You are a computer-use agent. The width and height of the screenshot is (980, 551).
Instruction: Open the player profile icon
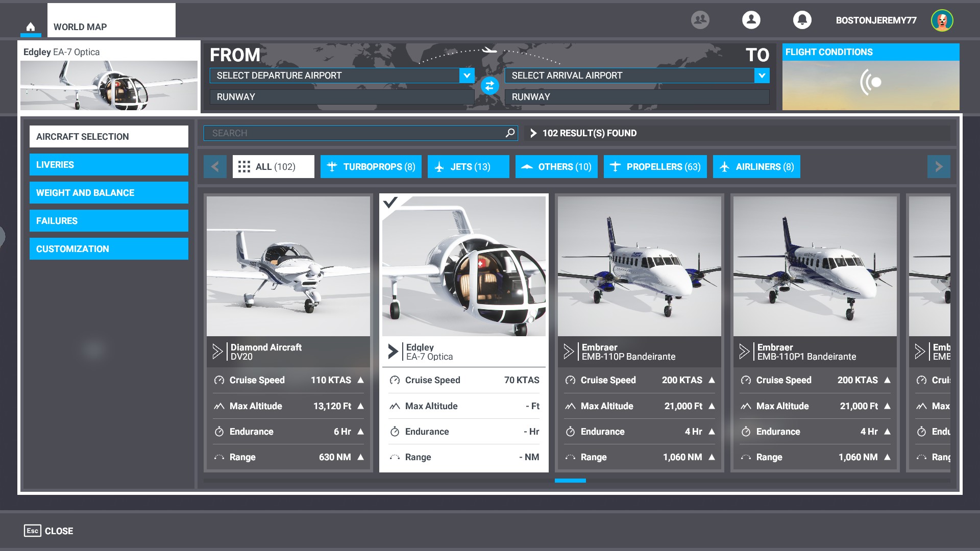click(751, 20)
